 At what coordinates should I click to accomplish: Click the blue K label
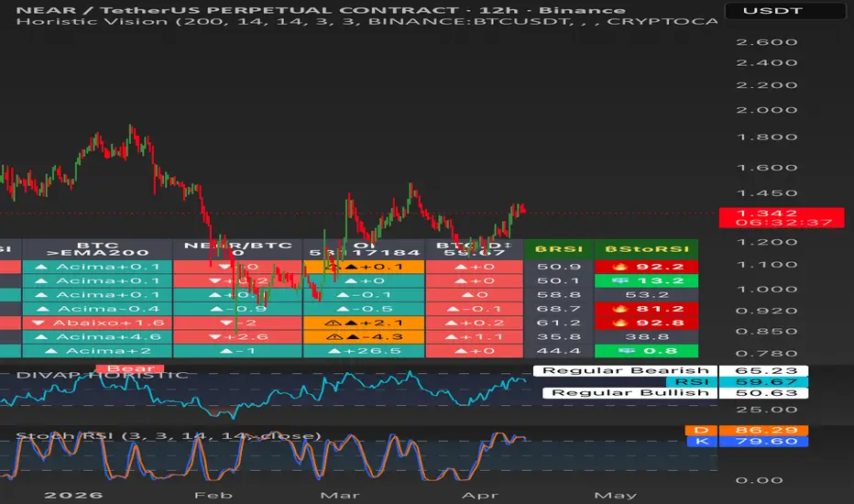click(702, 442)
